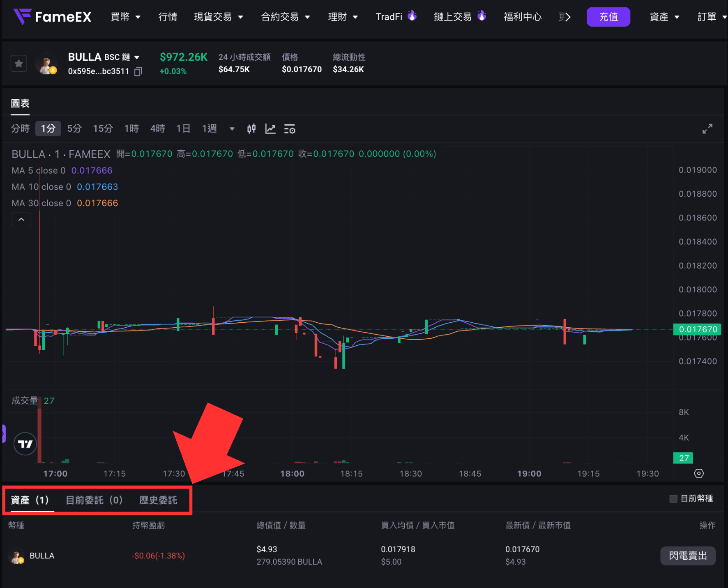Click the 持幣盈虧 column header
The height and width of the screenshot is (588, 728).
click(x=149, y=526)
